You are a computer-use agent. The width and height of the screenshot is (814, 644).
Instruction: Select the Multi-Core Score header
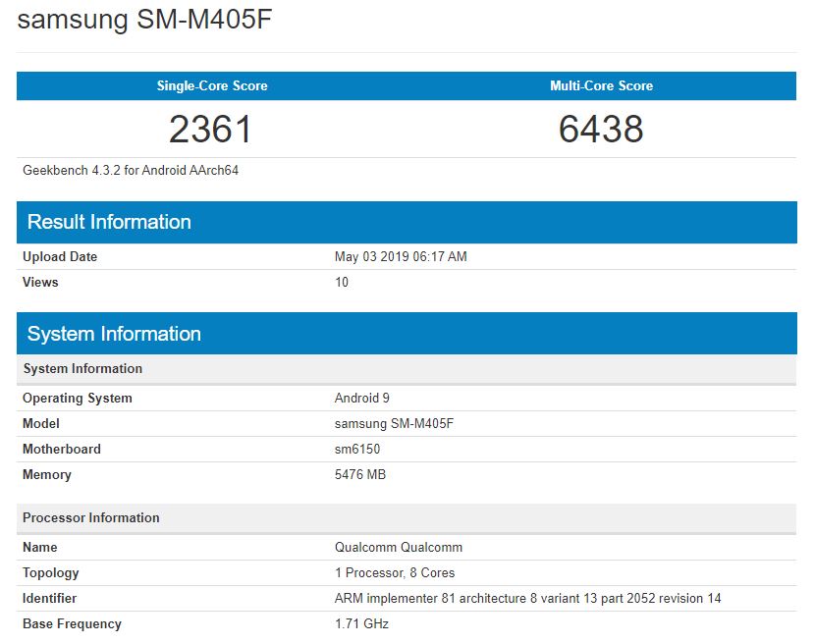point(601,86)
